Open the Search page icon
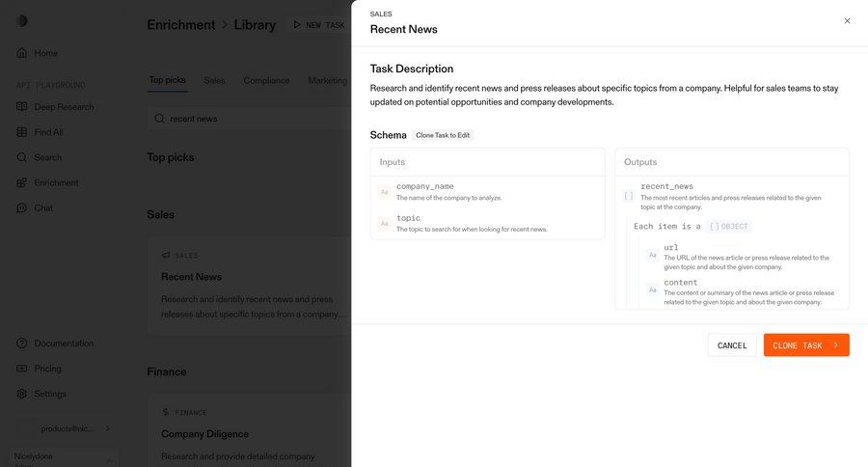 point(21,157)
